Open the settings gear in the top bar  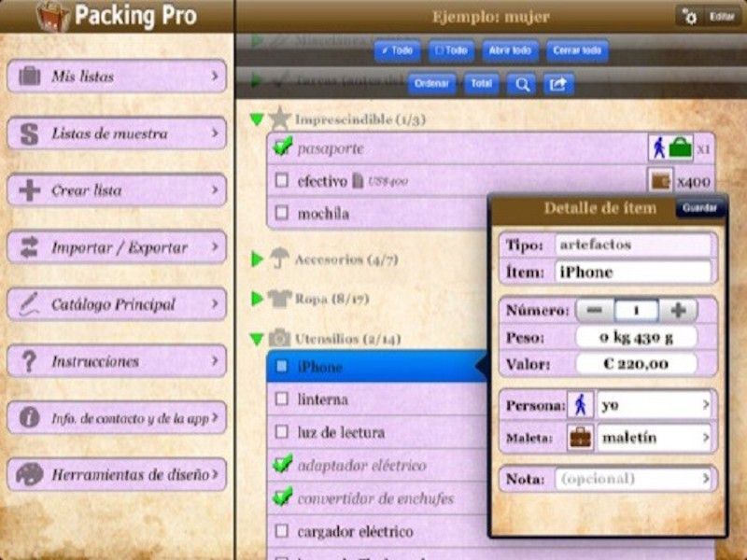687,16
